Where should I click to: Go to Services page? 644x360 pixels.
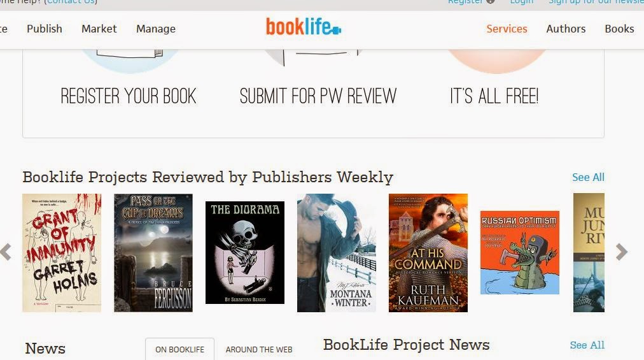click(x=507, y=29)
